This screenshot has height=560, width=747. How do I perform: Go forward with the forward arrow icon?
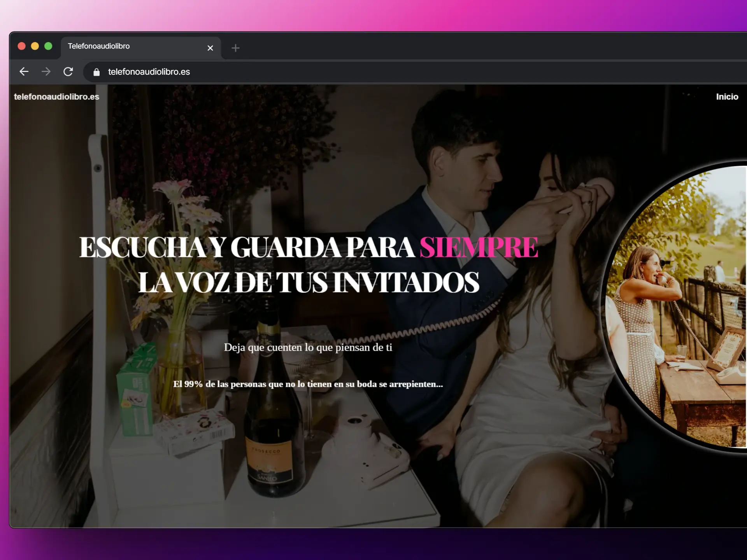tap(46, 72)
